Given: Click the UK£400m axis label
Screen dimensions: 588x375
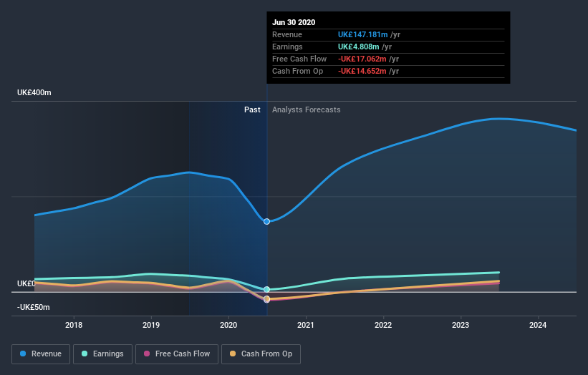Looking at the screenshot, I should [x=34, y=92].
